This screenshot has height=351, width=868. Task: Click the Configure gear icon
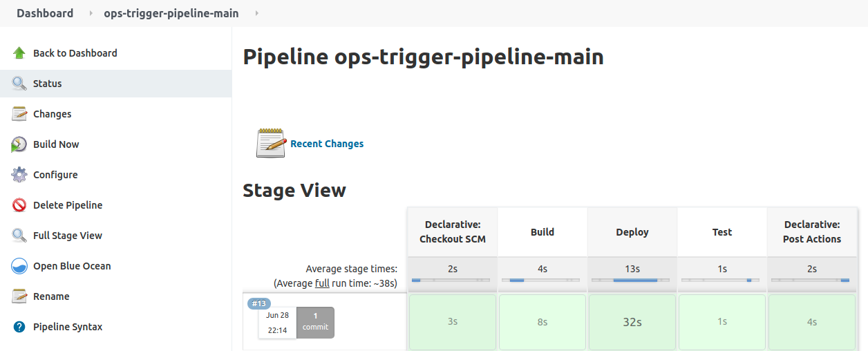19,175
